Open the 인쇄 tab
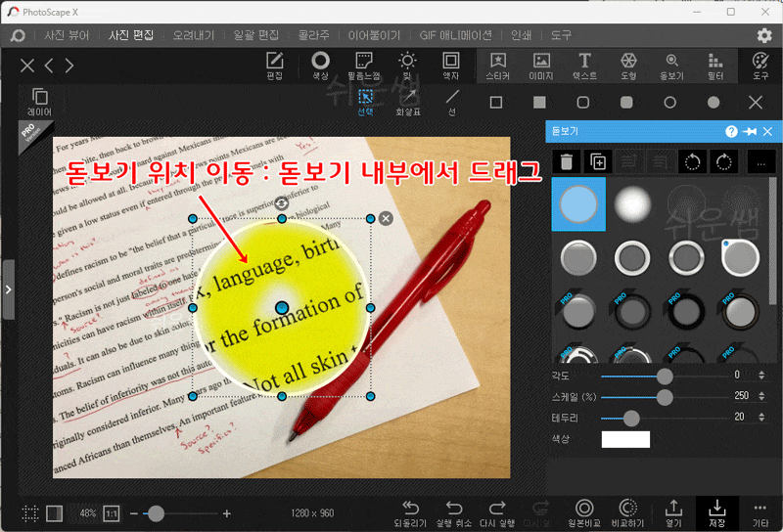 [x=521, y=35]
